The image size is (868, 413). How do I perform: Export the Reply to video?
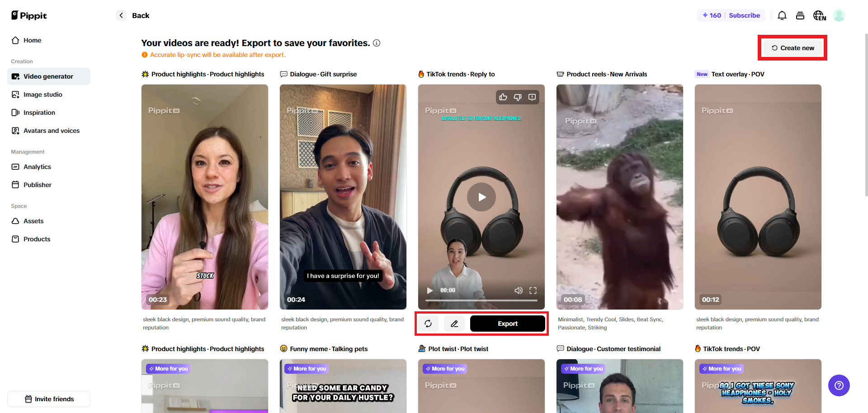[507, 324]
